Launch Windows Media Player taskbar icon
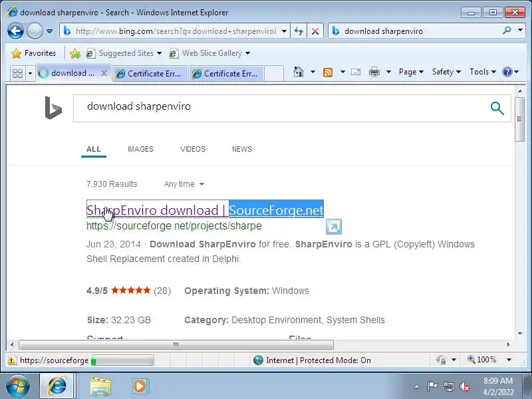 [x=140, y=386]
